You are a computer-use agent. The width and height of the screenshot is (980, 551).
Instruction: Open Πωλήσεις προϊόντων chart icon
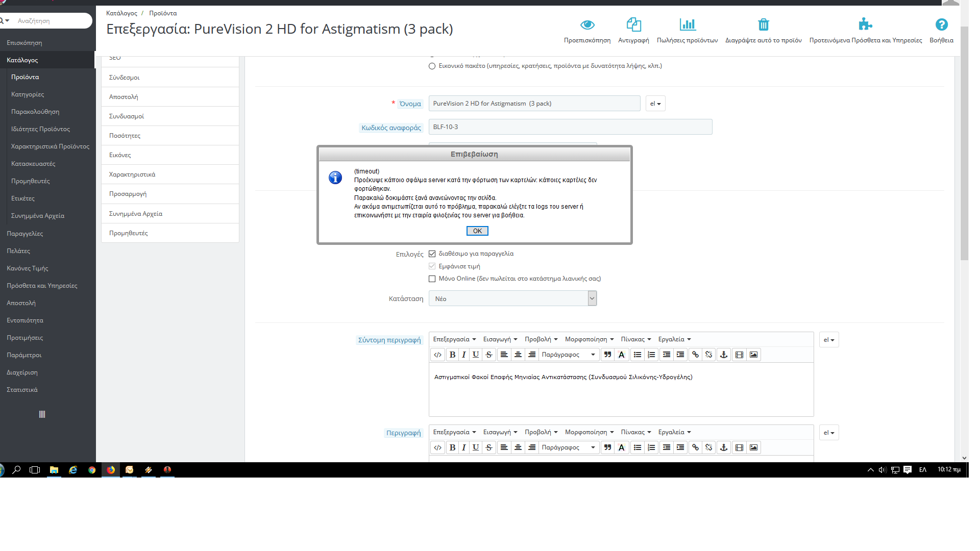coord(687,24)
